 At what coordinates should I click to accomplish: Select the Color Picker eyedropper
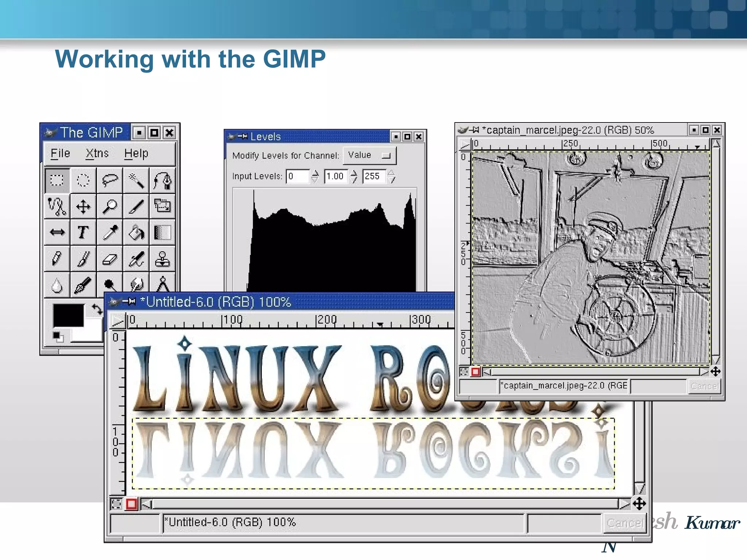pos(109,232)
